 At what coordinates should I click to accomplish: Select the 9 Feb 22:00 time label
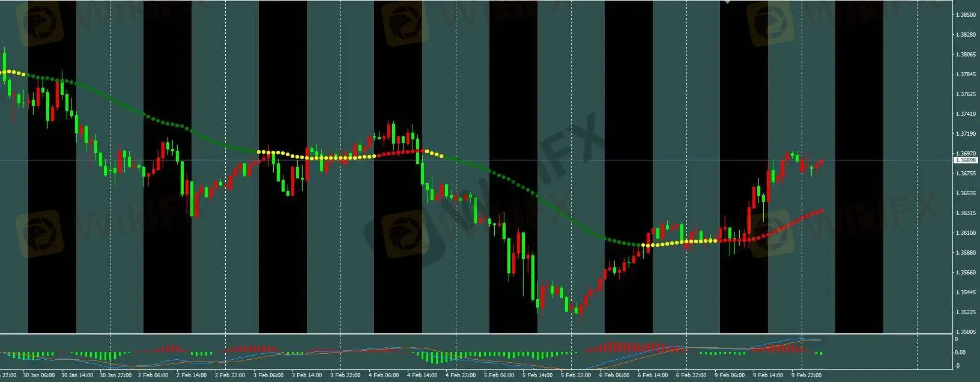click(806, 375)
